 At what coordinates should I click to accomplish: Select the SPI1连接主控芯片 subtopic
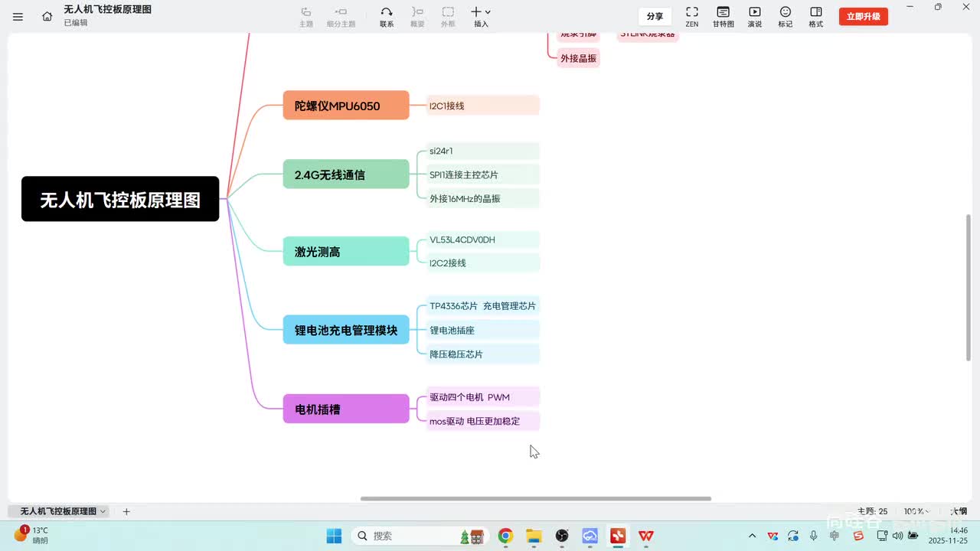tap(483, 174)
